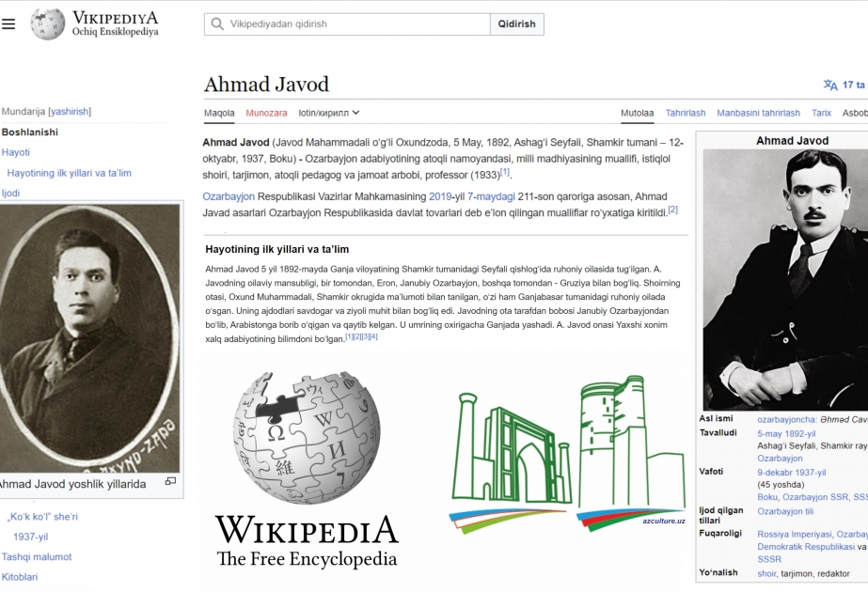Open the Demokratik Respublikasi link
This screenshot has width=868, height=592.
coord(805,547)
